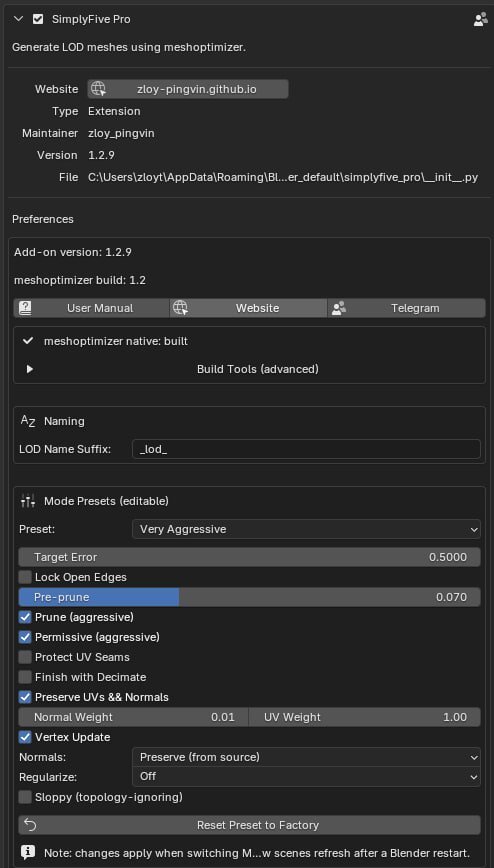Open the zloy-pingvin.github.io website link
The height and width of the screenshot is (868, 494).
pyautogui.click(x=188, y=89)
